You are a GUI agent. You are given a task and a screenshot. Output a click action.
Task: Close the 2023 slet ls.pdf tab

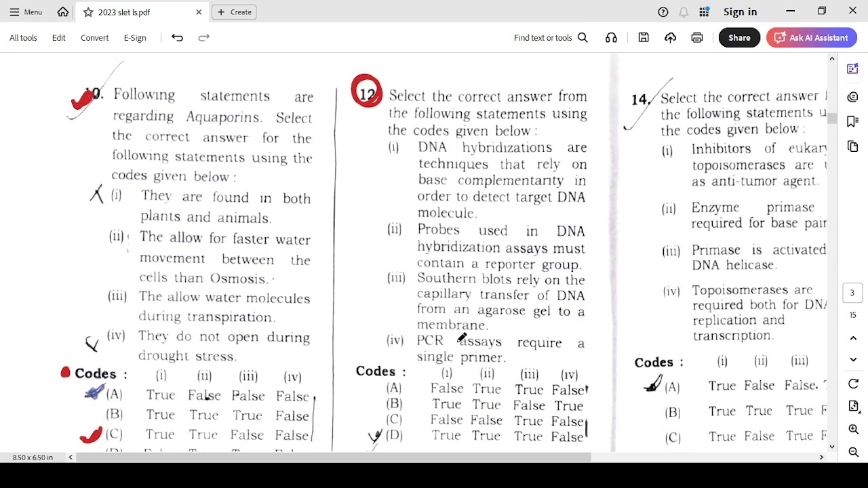click(x=199, y=12)
